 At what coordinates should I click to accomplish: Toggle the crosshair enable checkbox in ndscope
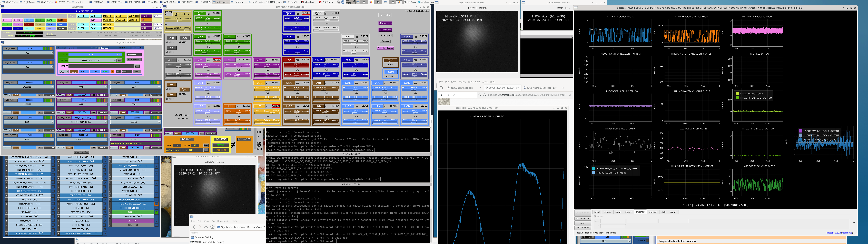pyautogui.click(x=595, y=217)
